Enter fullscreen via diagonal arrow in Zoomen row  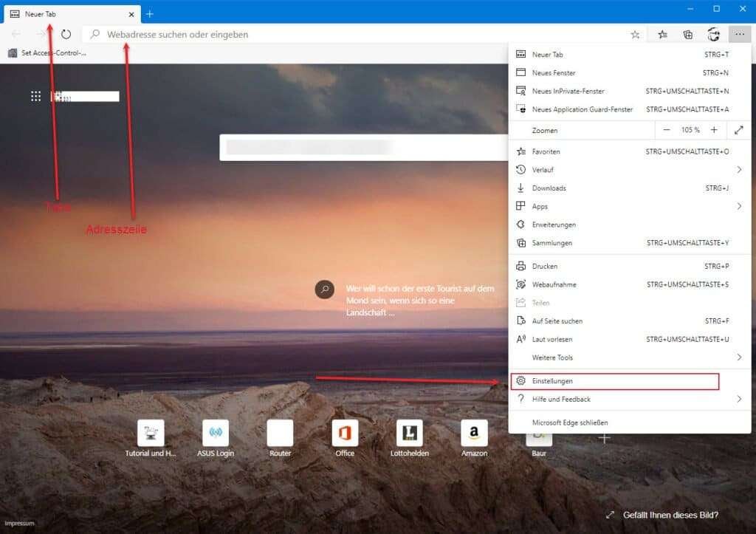[739, 130]
